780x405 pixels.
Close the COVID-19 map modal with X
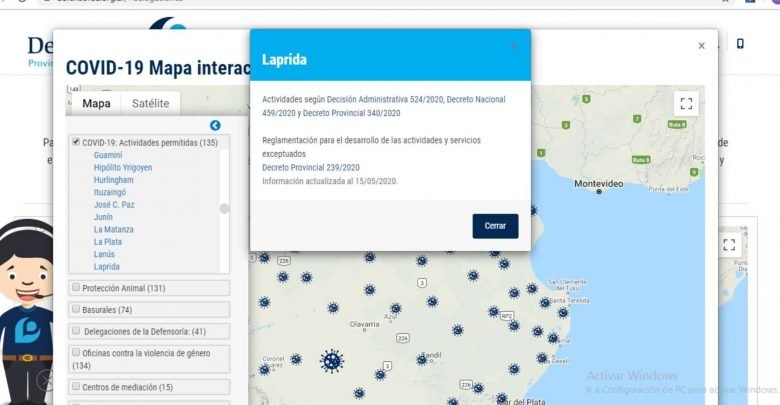701,46
